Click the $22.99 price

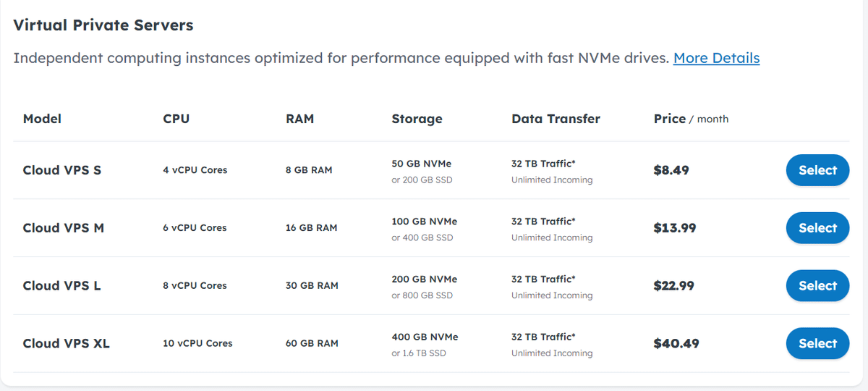[x=674, y=286]
